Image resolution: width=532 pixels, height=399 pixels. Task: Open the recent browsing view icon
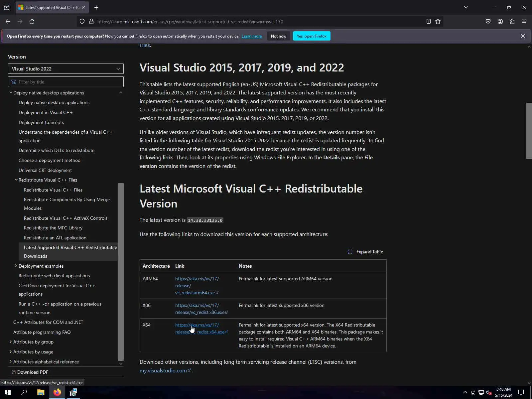tap(7, 7)
